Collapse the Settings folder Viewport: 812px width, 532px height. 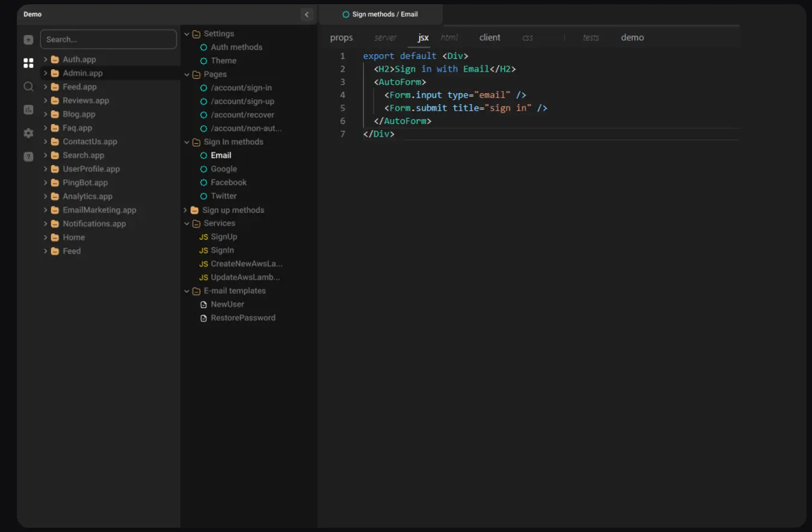point(187,34)
